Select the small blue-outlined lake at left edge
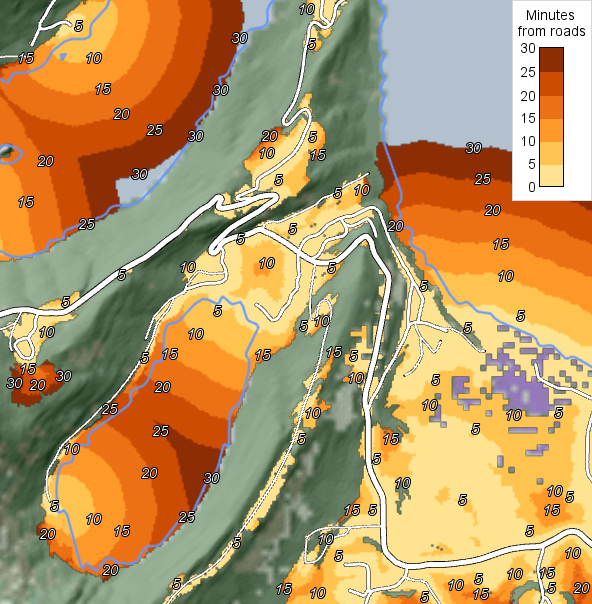The width and height of the screenshot is (592, 604). (x=10, y=154)
